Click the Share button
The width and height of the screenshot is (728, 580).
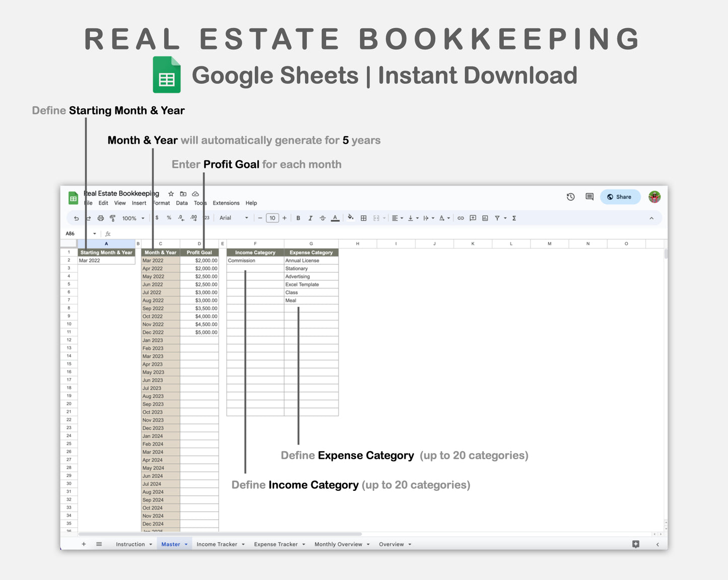tap(620, 197)
